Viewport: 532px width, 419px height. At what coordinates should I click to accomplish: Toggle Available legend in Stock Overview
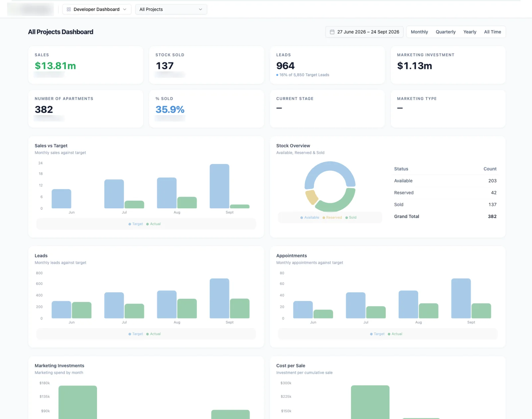tap(310, 218)
